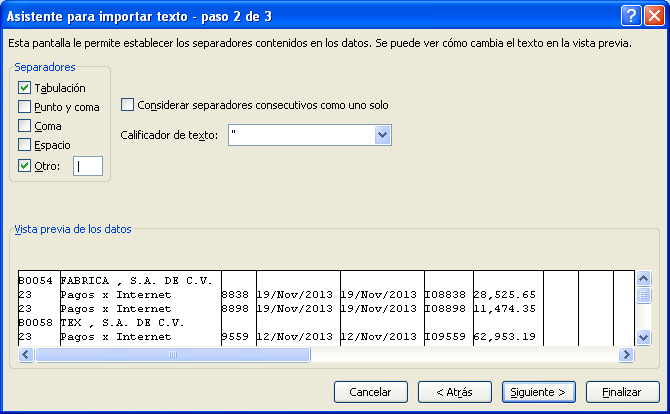Click preview vertical scrollbar down arrow
The height and width of the screenshot is (414, 670).
(x=644, y=338)
